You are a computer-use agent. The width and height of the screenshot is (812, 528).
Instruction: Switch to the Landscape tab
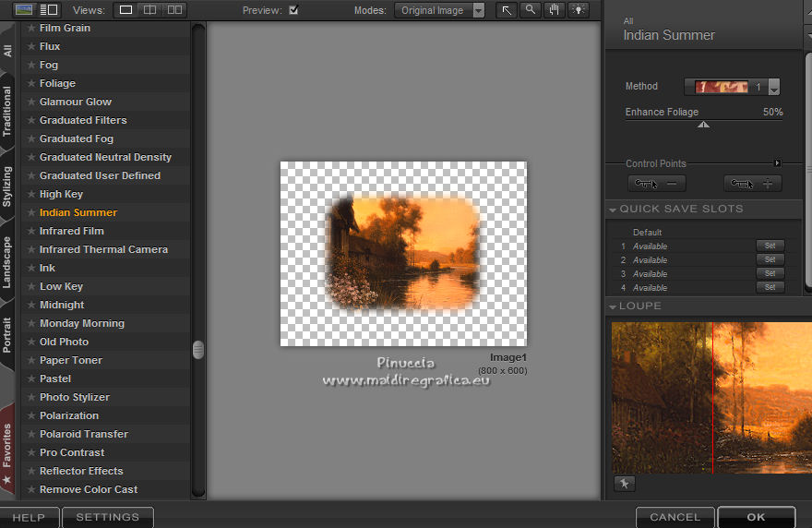pyautogui.click(x=7, y=262)
